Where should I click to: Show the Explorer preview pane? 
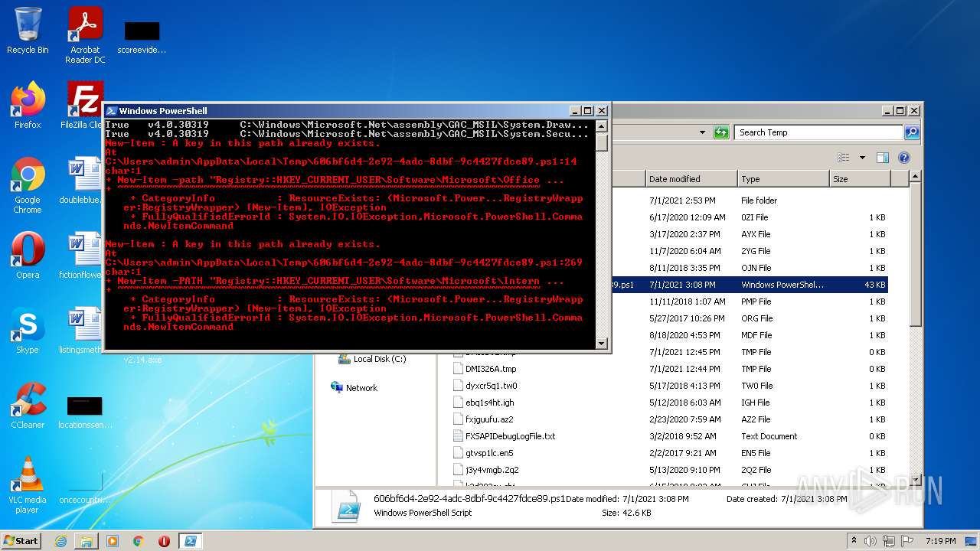pyautogui.click(x=883, y=158)
